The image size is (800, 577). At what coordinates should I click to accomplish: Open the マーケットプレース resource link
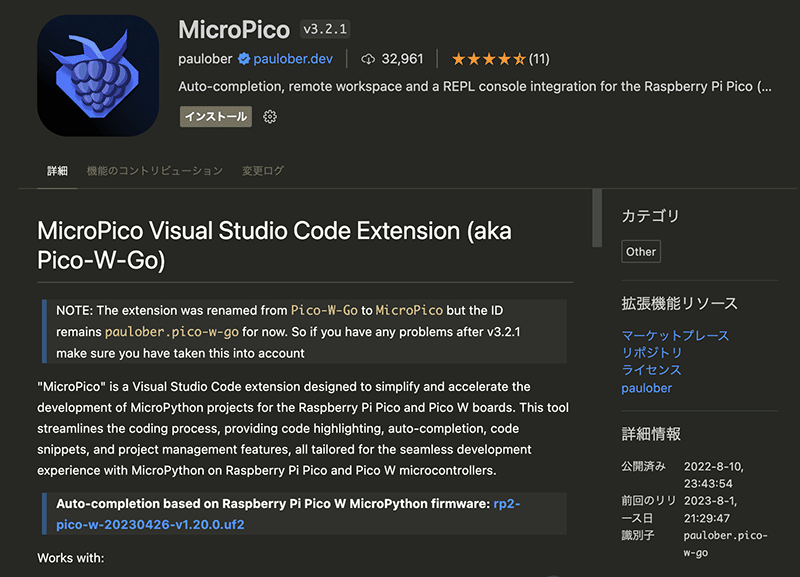pyautogui.click(x=675, y=336)
